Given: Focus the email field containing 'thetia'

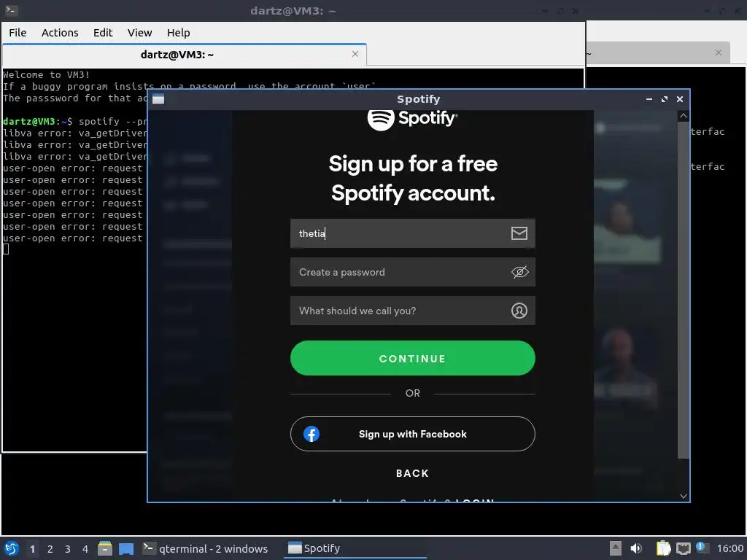Looking at the screenshot, I should [413, 233].
